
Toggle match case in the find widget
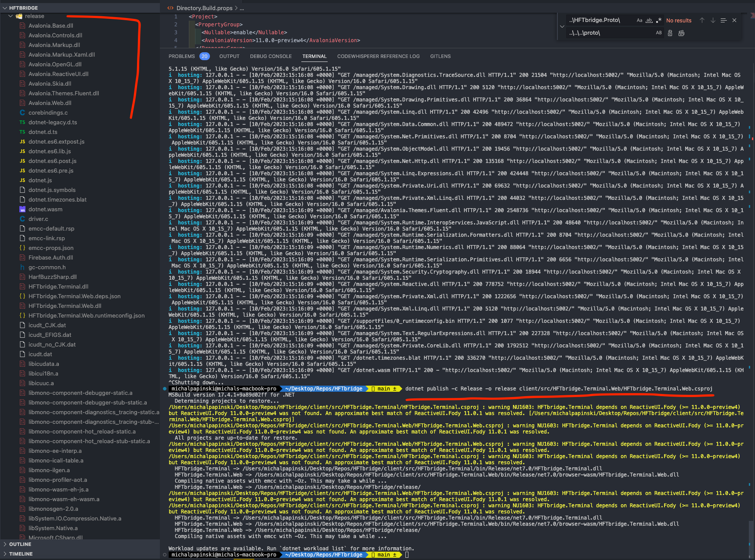(x=640, y=20)
